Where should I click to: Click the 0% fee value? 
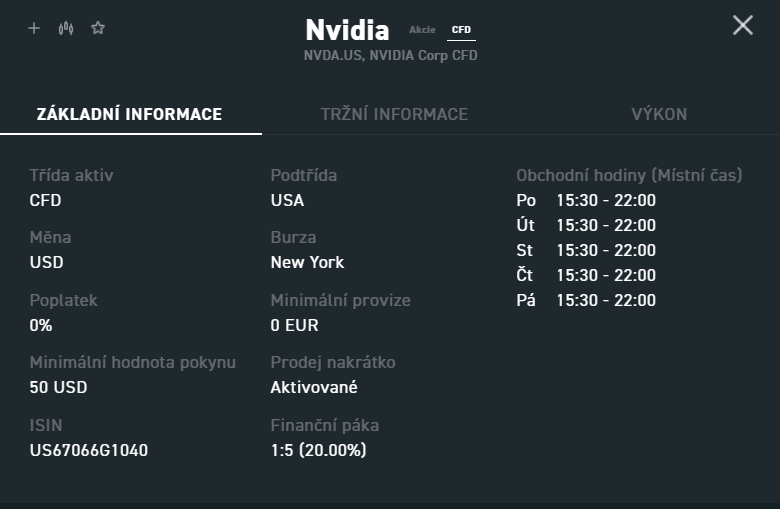click(41, 325)
